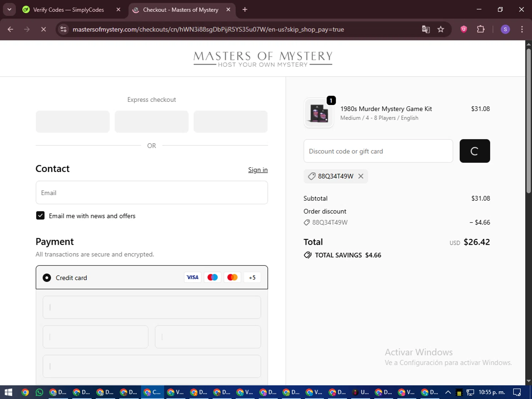This screenshot has width=532, height=399.
Task: Click the Total amount $26.42
Action: [x=477, y=242]
